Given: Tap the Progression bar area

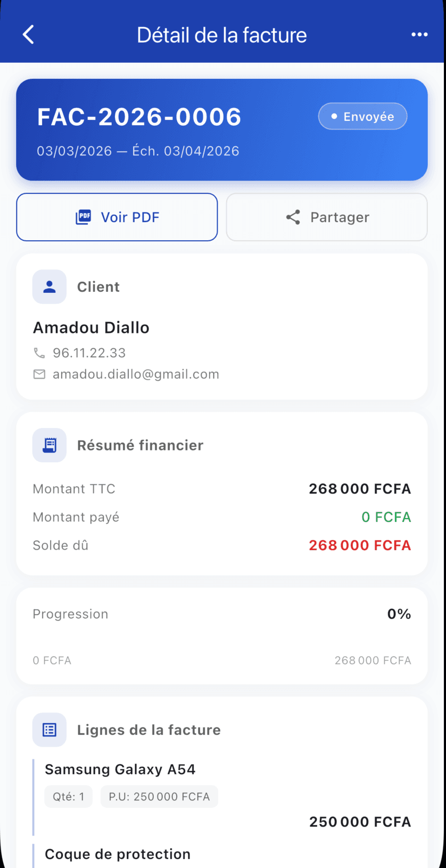Looking at the screenshot, I should [222, 636].
